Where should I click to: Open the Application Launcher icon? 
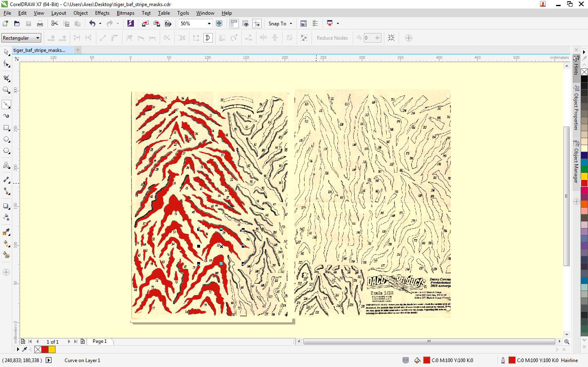[x=330, y=23]
